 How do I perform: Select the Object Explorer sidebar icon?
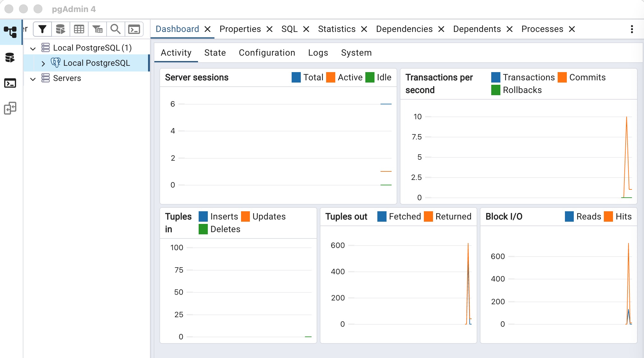pyautogui.click(x=10, y=32)
